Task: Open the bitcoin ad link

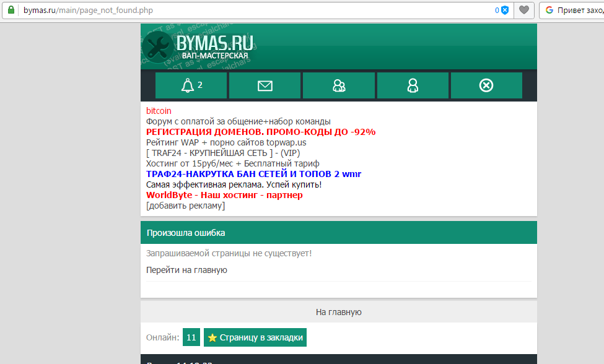Action: coord(159,111)
